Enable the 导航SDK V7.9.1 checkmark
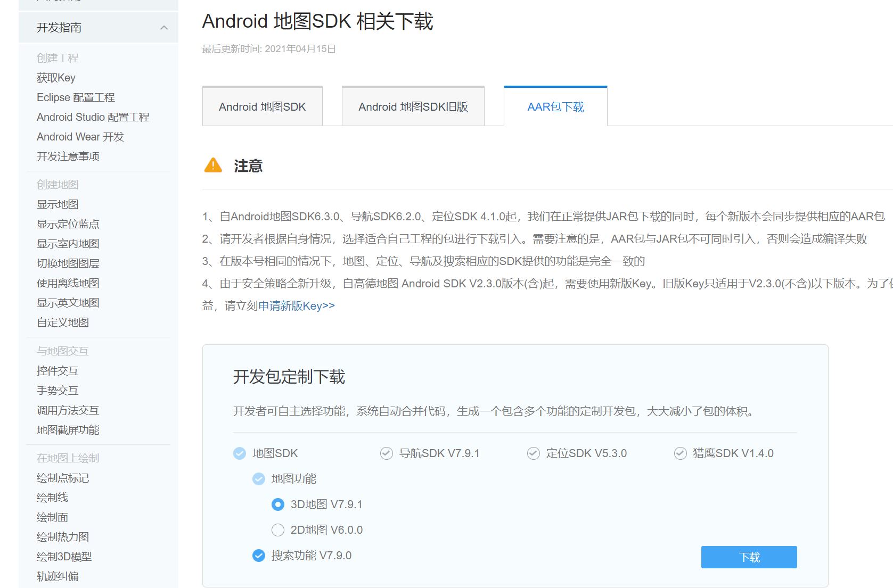This screenshot has height=588, width=893. [386, 453]
